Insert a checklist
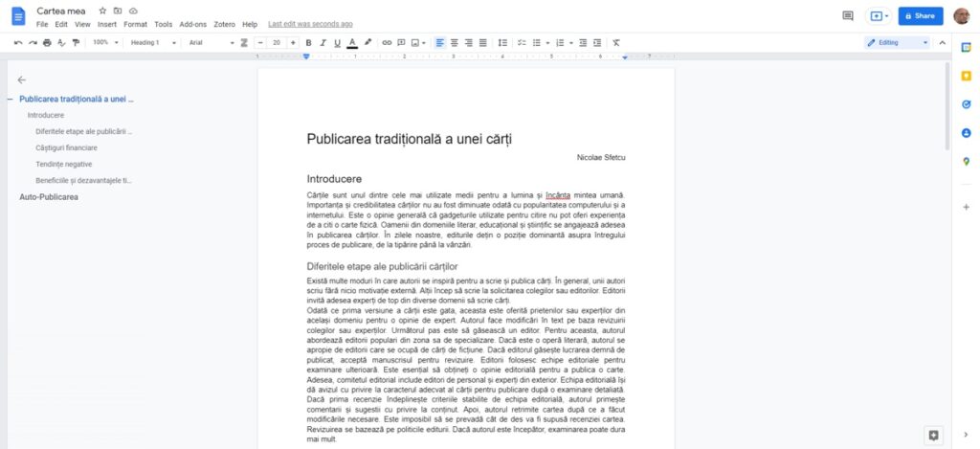Image resolution: width=980 pixels, height=449 pixels. (x=522, y=42)
